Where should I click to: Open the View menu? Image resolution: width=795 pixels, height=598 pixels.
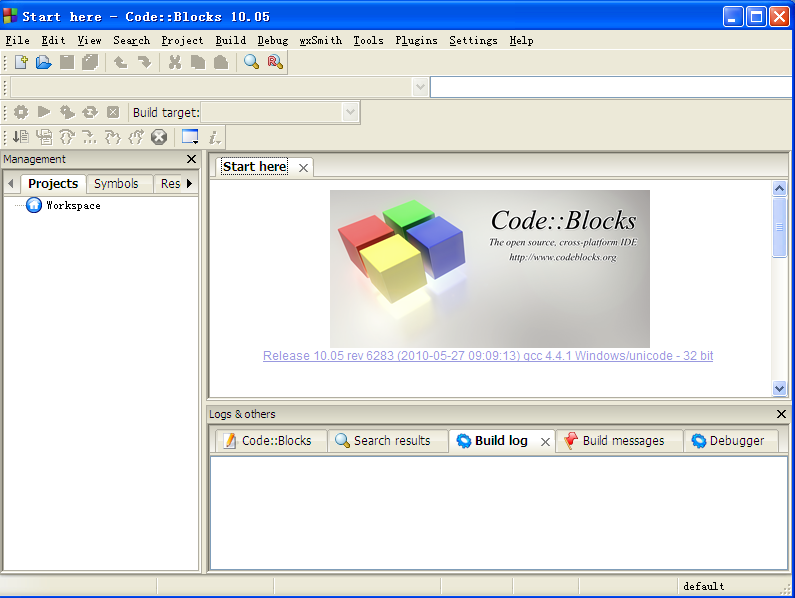tap(89, 41)
